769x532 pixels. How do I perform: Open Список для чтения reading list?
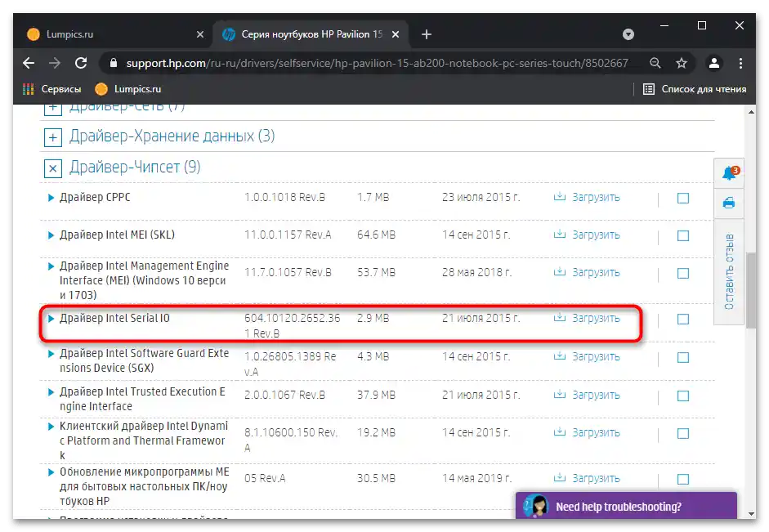point(695,89)
